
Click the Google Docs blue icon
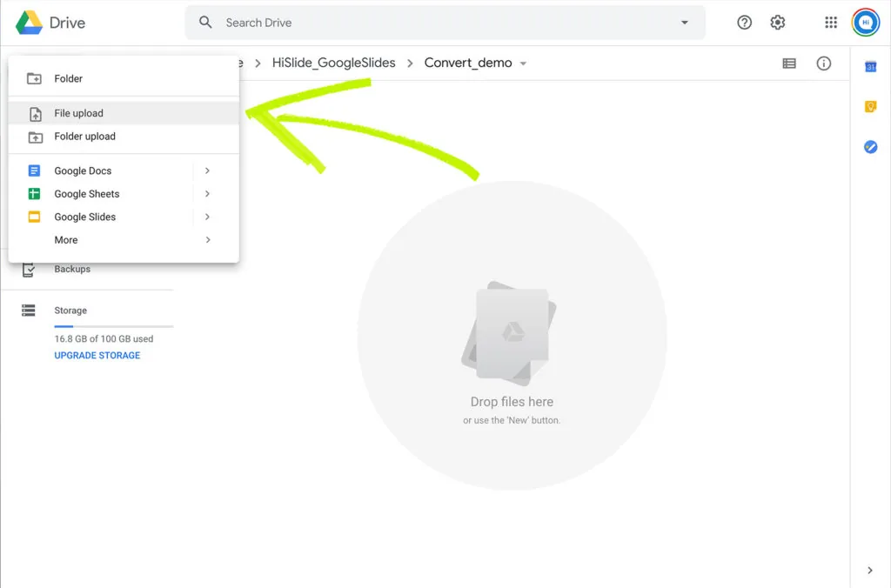click(34, 170)
